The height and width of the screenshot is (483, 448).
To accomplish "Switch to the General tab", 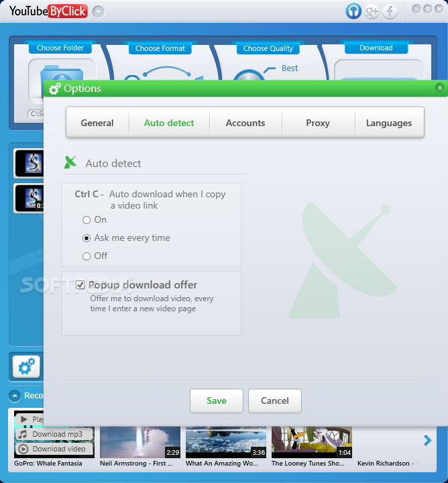I will click(x=97, y=123).
